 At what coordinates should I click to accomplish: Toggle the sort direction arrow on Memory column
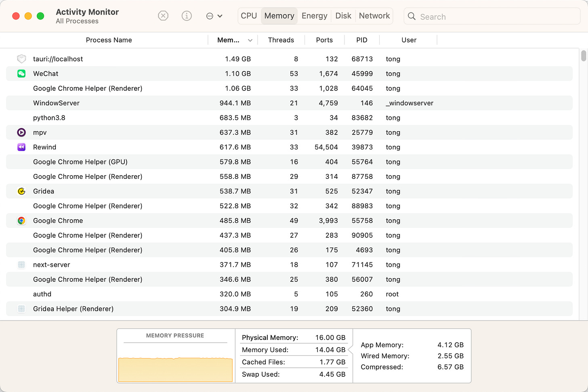250,40
